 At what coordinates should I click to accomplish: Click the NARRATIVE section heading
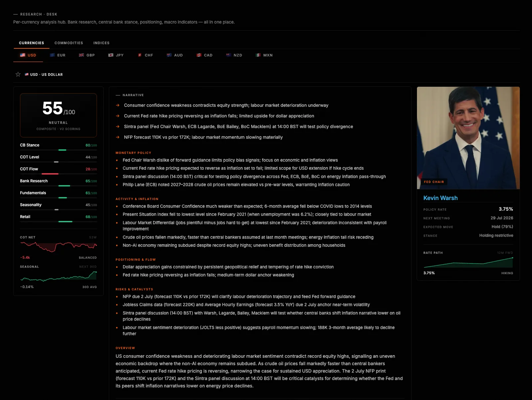(133, 95)
